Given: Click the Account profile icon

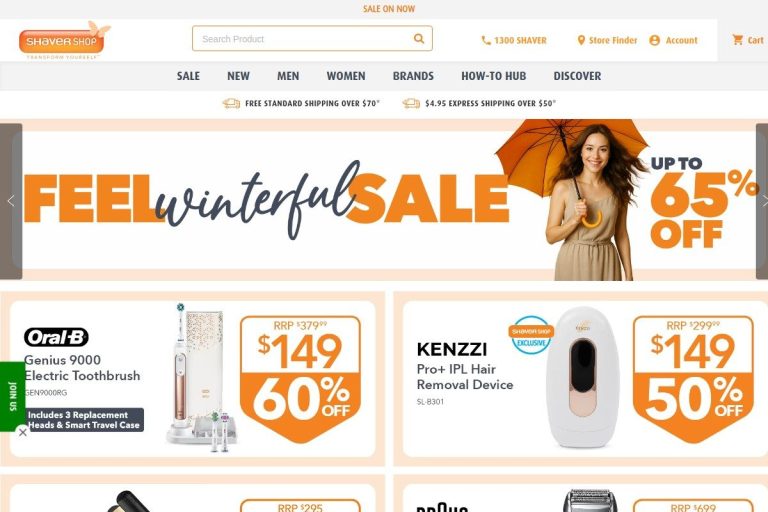Looking at the screenshot, I should pyautogui.click(x=654, y=40).
